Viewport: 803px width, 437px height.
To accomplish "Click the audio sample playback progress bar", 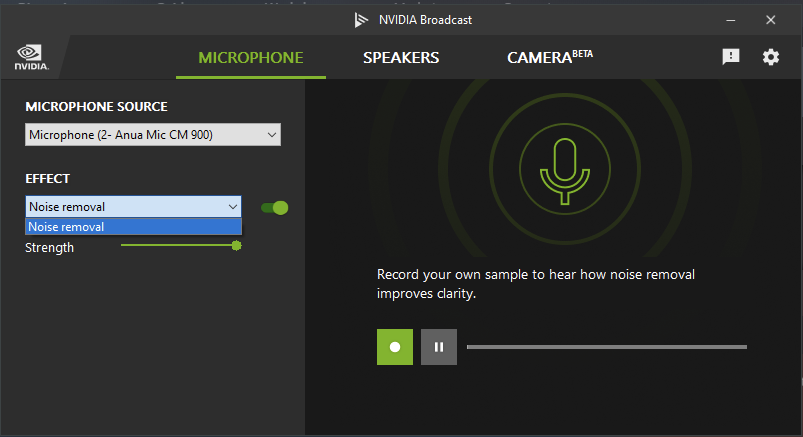I will [x=607, y=347].
